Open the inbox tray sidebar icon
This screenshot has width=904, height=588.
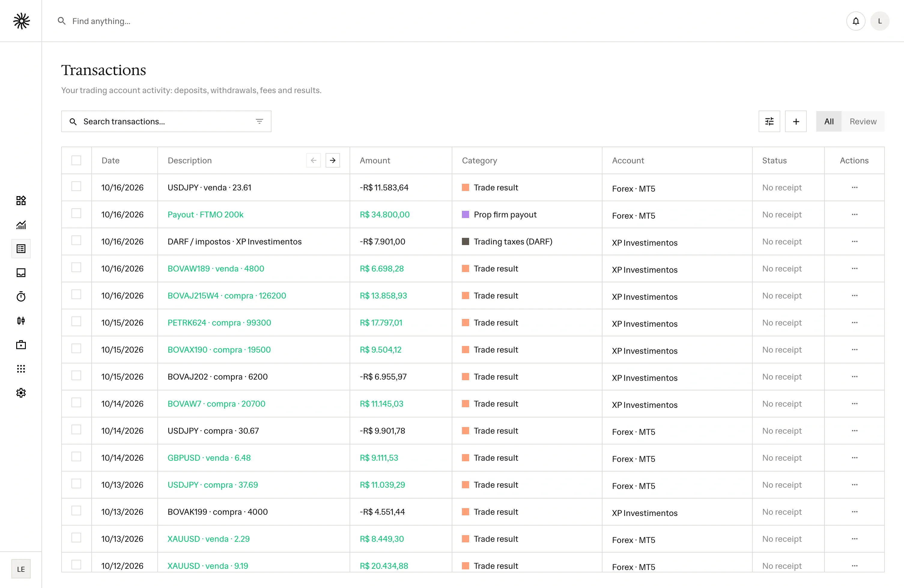pyautogui.click(x=21, y=273)
